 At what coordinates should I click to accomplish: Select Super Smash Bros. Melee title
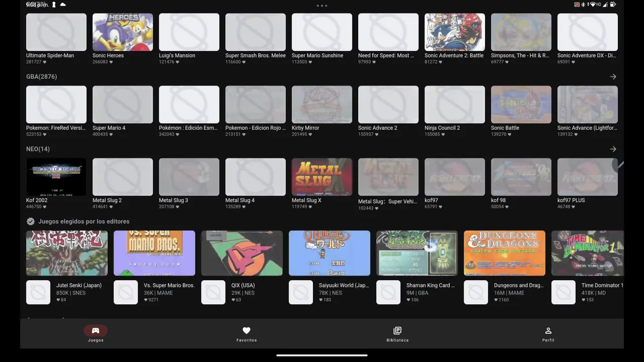tap(255, 55)
